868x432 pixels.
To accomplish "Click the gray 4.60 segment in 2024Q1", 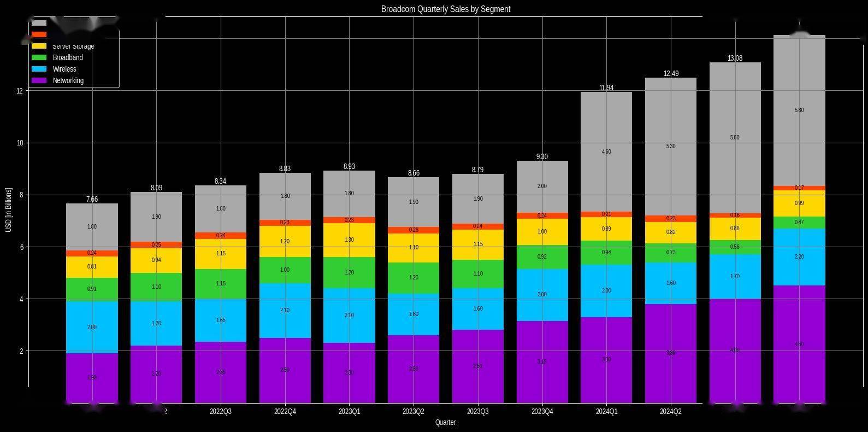I will [606, 151].
